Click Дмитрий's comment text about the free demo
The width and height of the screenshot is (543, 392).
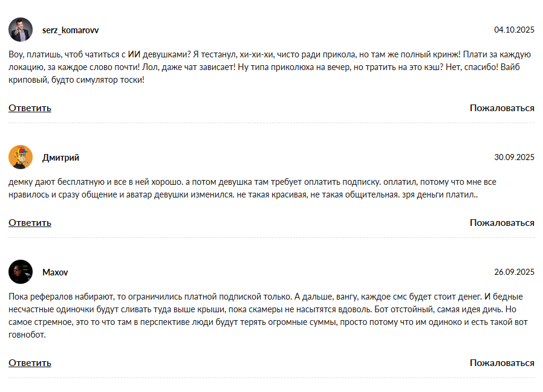click(x=242, y=188)
